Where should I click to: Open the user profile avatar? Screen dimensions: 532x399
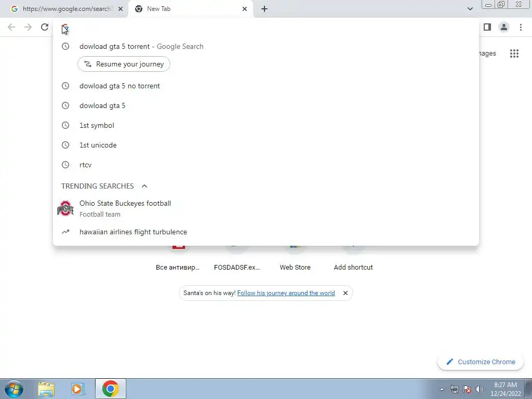point(504,27)
